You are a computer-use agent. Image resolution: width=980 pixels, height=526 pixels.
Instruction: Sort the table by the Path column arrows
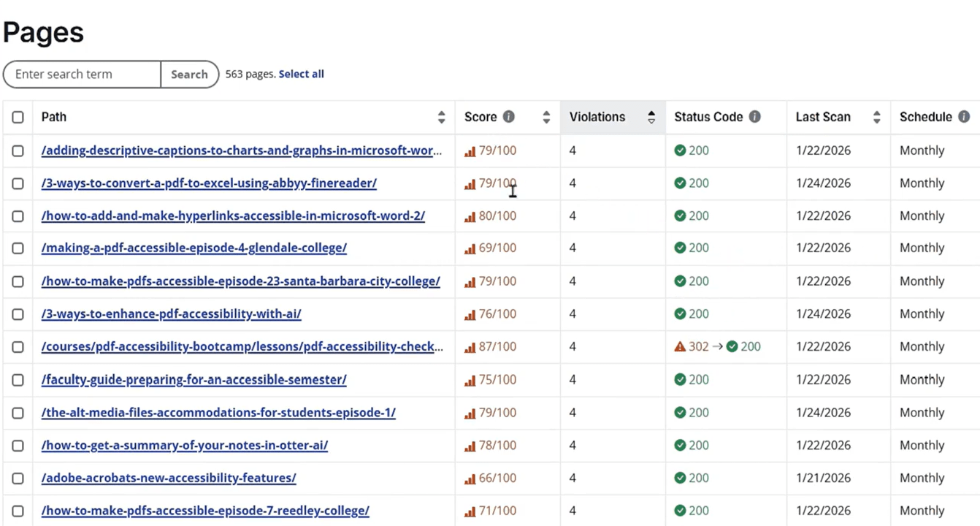coord(441,117)
